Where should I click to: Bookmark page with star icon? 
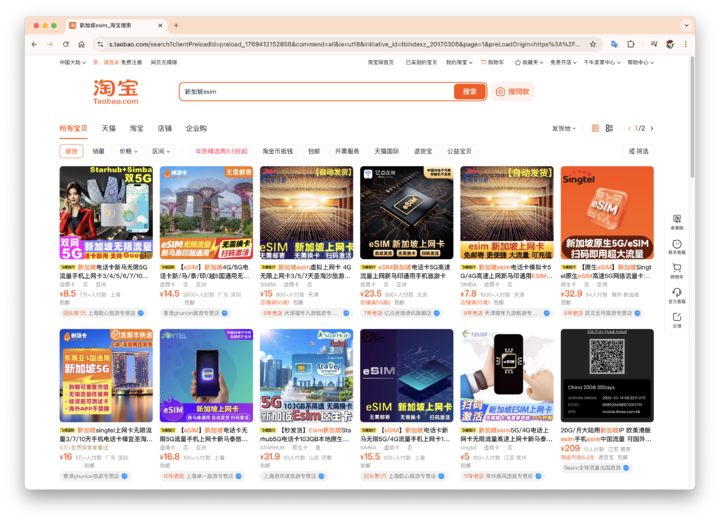593,45
